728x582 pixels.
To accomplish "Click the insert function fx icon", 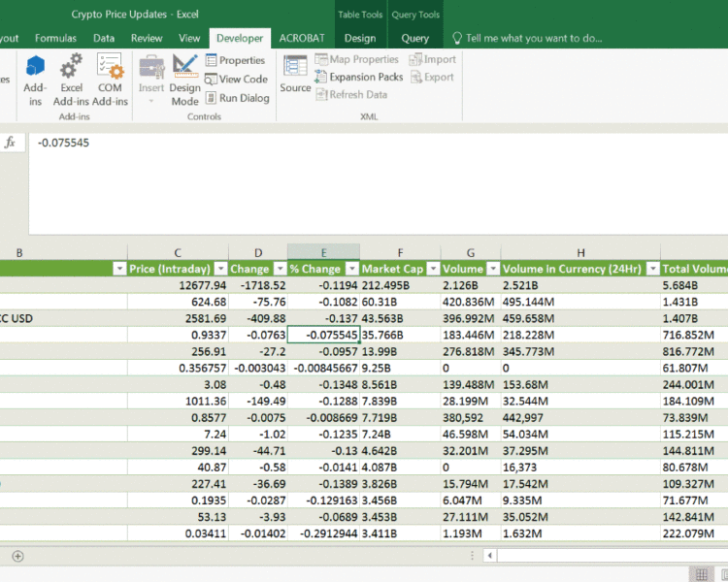I will 11,143.
